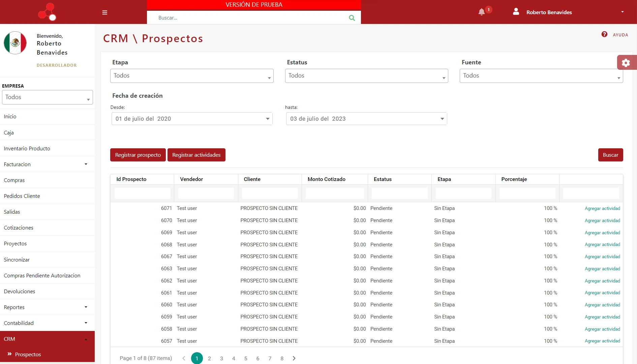Open Cotizaciones in the sidebar
The width and height of the screenshot is (637, 364).
47,227
